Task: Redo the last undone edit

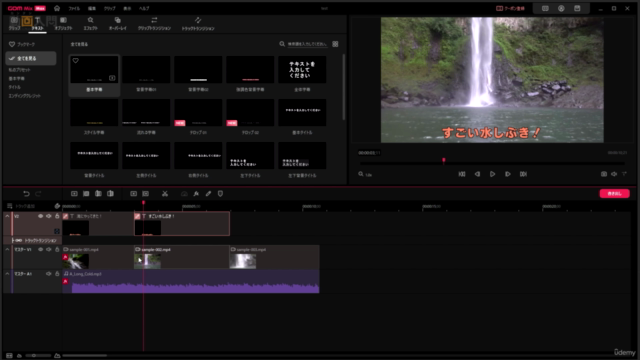Action: [38, 194]
